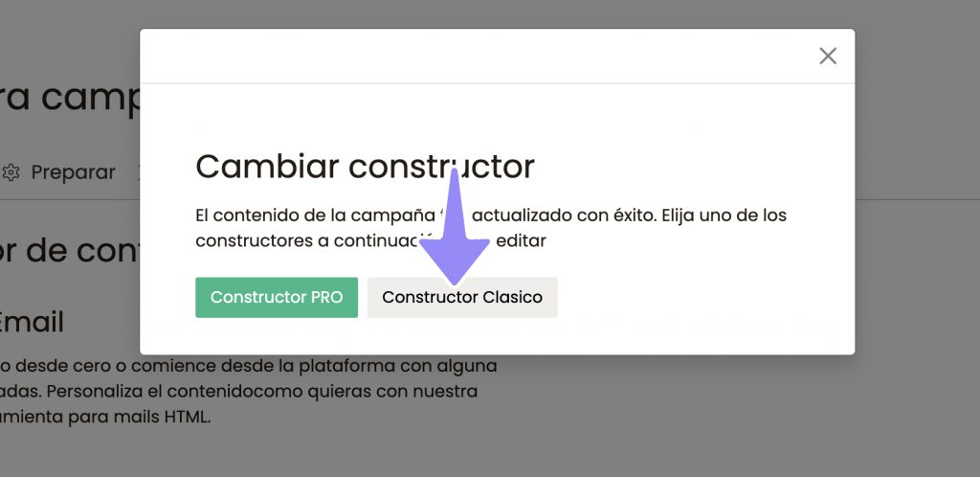
Task: Switch to the Preparar tab
Action: pos(73,172)
